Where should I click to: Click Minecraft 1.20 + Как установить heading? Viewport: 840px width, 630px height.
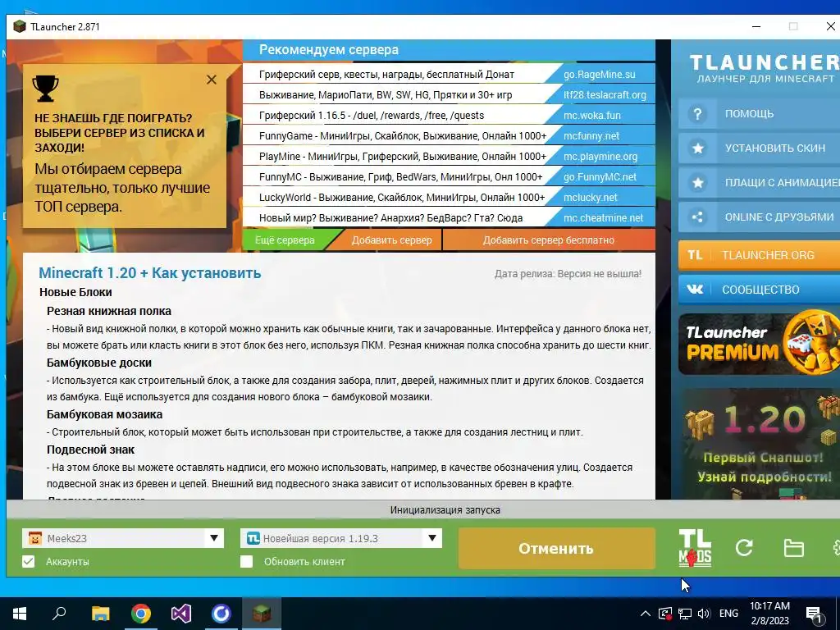click(150, 272)
